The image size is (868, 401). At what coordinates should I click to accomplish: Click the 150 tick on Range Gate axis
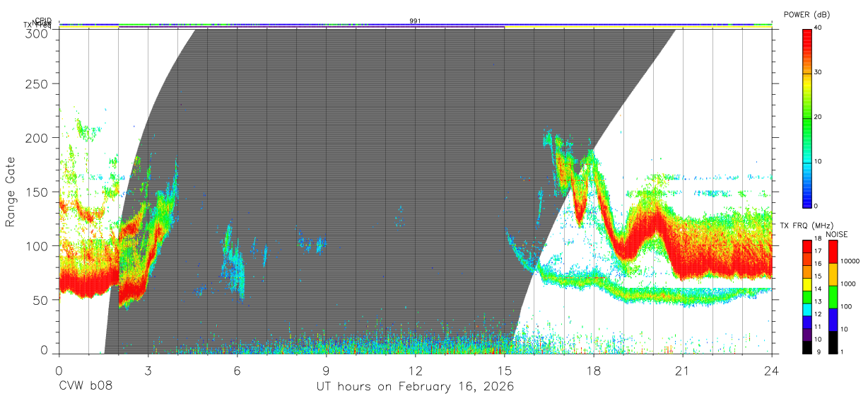tap(37, 192)
